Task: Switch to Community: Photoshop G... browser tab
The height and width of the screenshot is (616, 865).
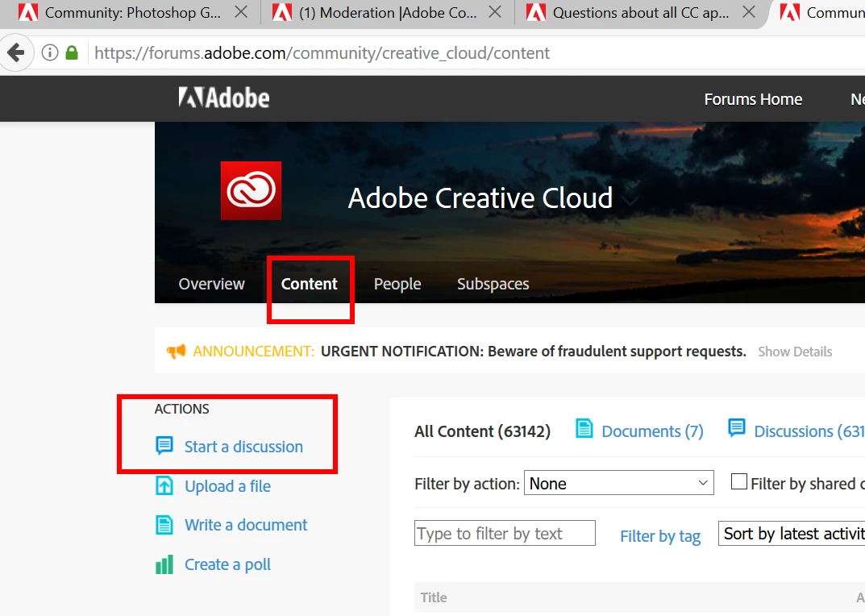Action: (131, 13)
